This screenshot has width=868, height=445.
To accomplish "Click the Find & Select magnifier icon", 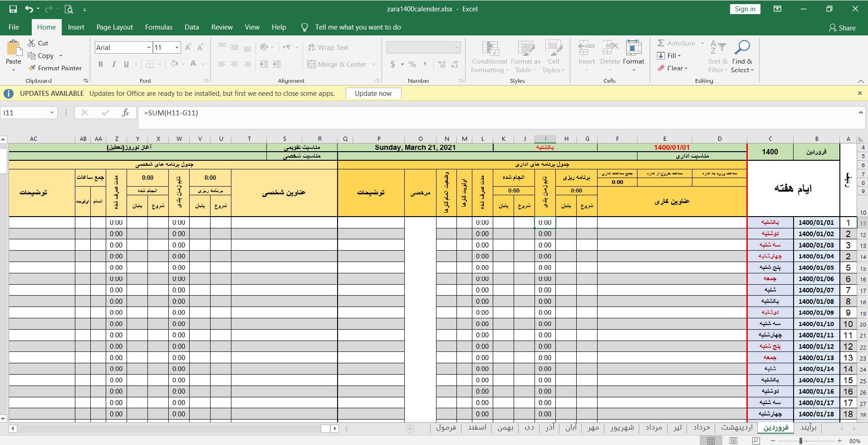I will pyautogui.click(x=742, y=47).
